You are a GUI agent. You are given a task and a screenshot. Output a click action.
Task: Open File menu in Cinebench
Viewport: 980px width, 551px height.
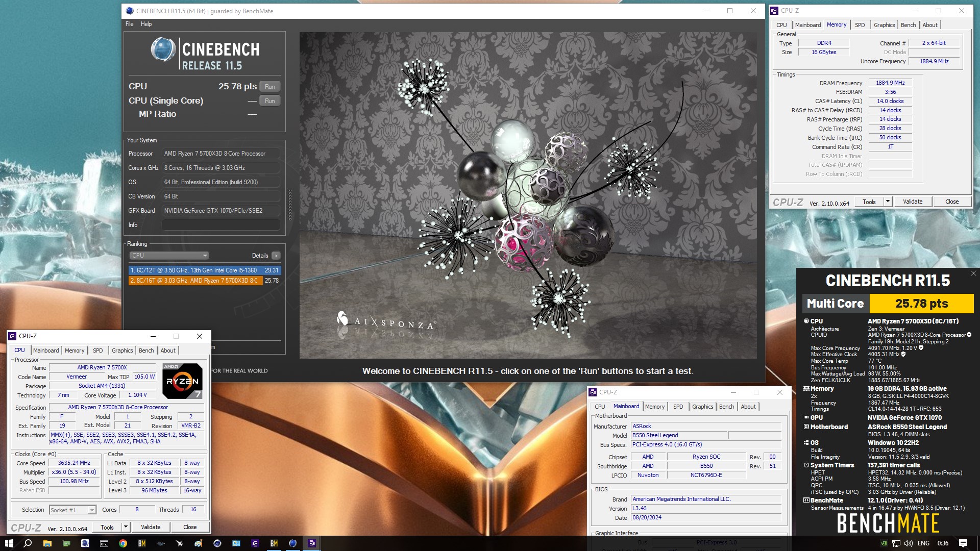pos(130,24)
